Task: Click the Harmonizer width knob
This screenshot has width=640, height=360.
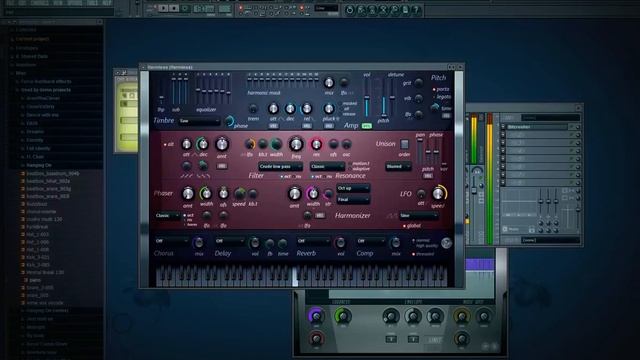Action: 313,193
